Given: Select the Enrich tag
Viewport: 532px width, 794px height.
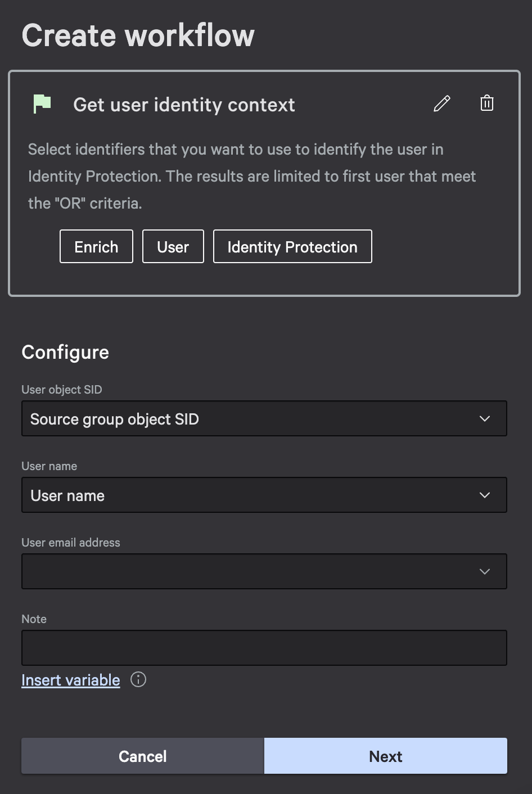Looking at the screenshot, I should (96, 246).
